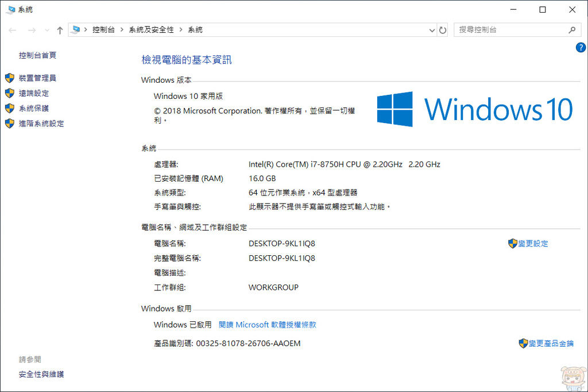This screenshot has width=588, height=392.
Task: Open 進階系統設定 from the sidebar
Action: coord(41,124)
